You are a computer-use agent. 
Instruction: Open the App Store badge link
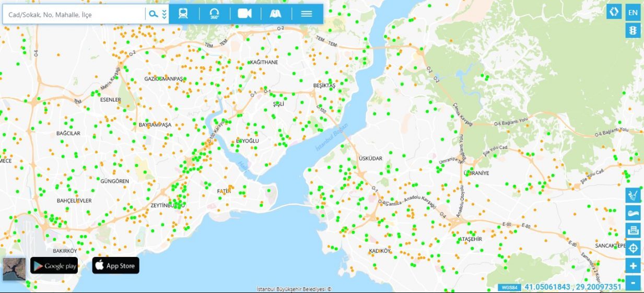click(x=116, y=265)
